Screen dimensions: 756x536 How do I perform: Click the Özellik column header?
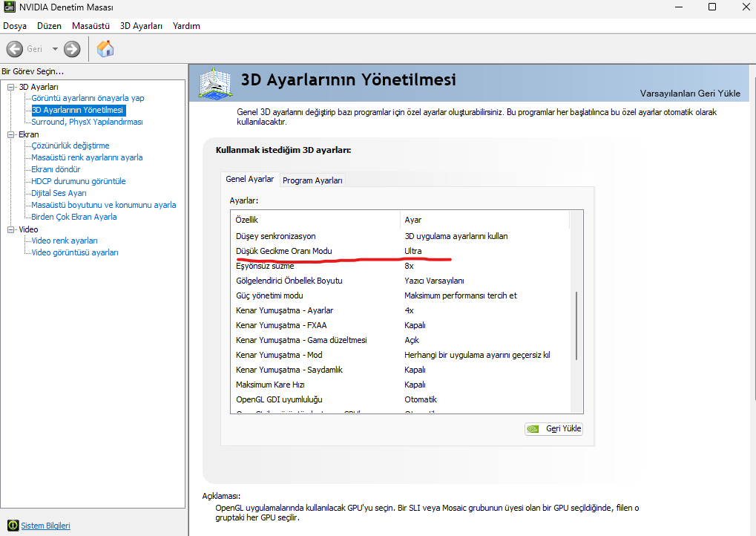point(315,220)
